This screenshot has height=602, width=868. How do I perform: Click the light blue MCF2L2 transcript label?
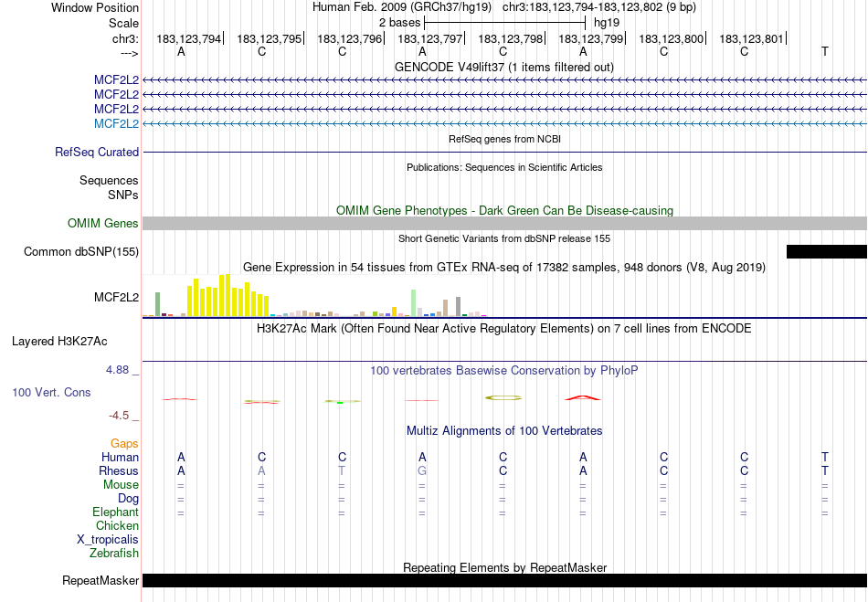(x=116, y=123)
